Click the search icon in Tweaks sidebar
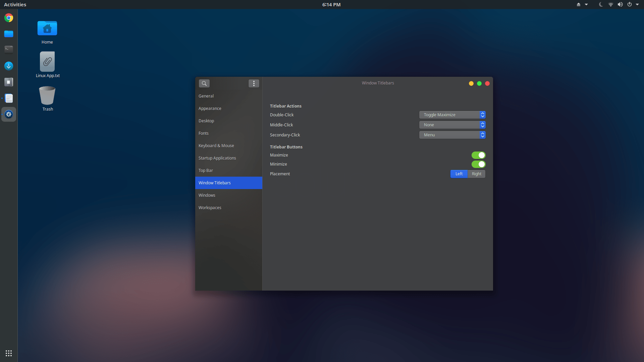 (204, 83)
